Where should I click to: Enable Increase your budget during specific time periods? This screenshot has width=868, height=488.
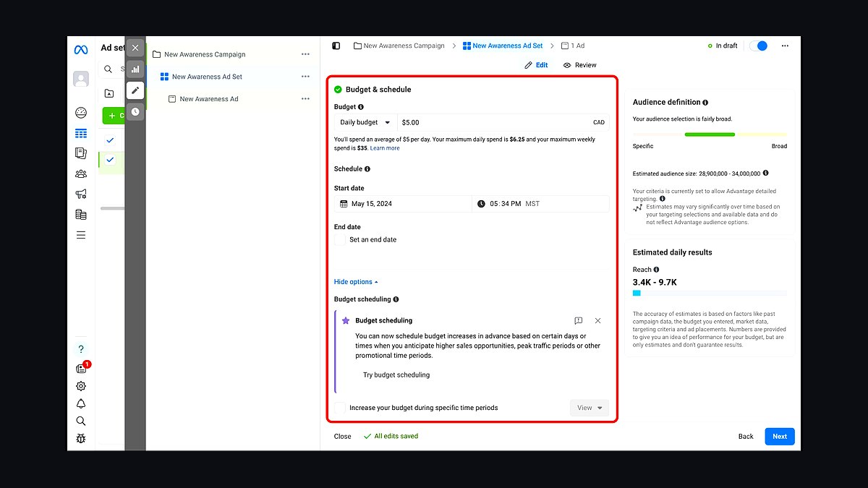coord(340,408)
